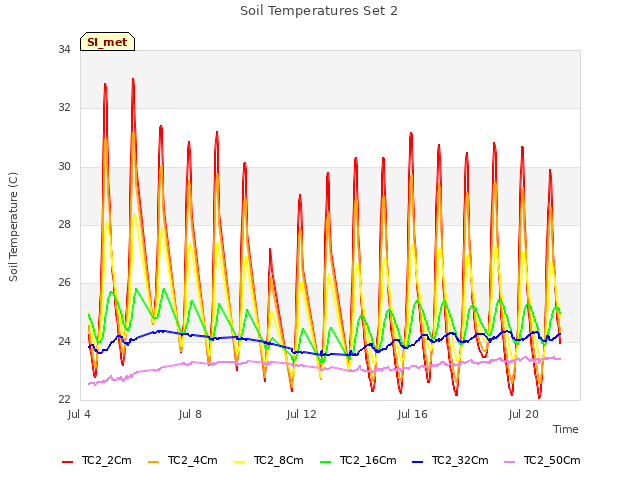Viewport: 640px width, 480px height.
Task: Click the Jul 20 tick label
Action: tap(524, 414)
